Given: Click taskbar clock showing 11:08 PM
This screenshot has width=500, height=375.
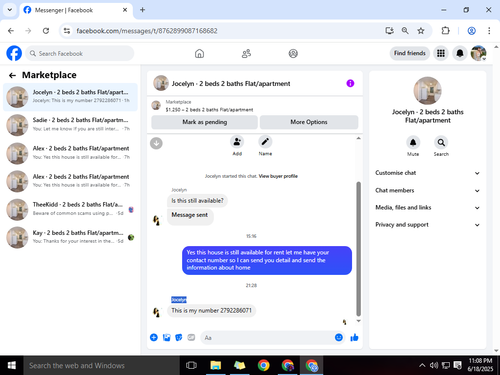Looking at the screenshot, I should (x=480, y=365).
